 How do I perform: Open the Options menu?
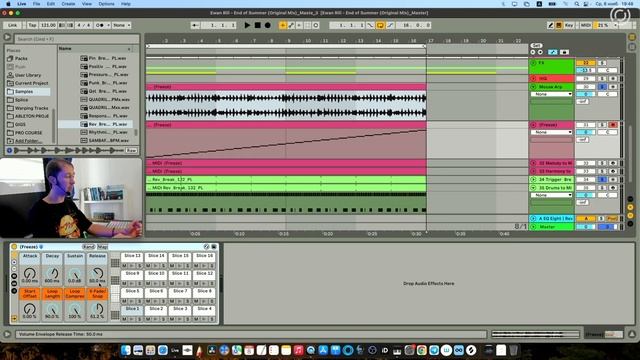[107, 4]
